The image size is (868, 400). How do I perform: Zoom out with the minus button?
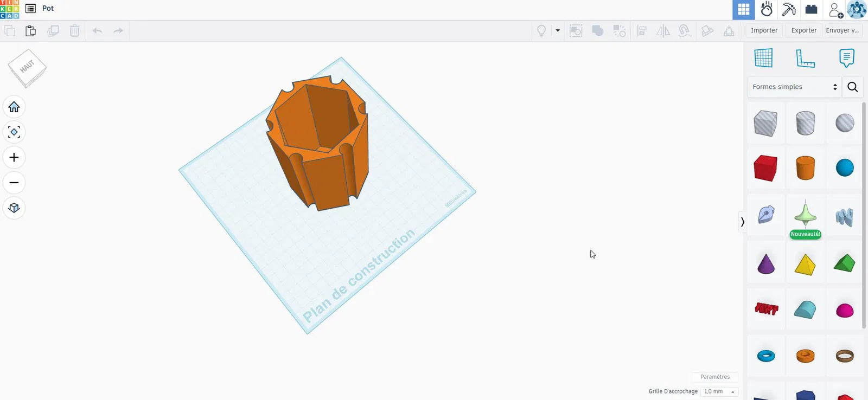click(x=14, y=183)
